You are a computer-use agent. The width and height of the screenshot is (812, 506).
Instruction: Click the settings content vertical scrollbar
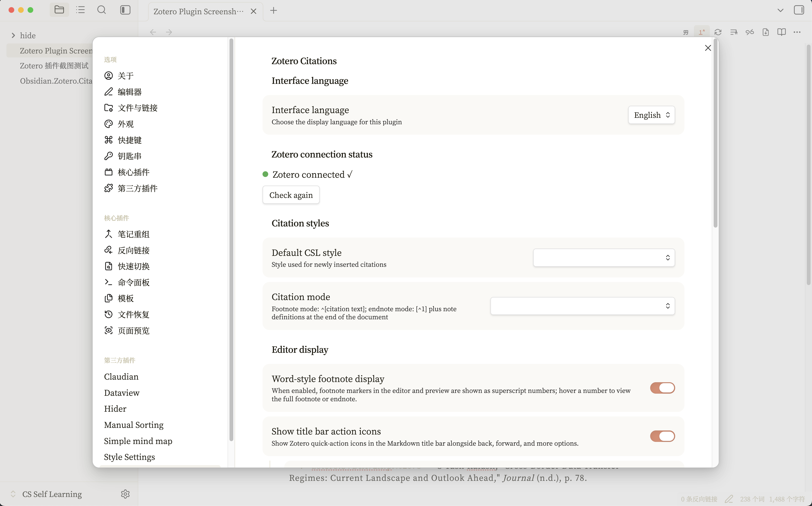coord(715,133)
